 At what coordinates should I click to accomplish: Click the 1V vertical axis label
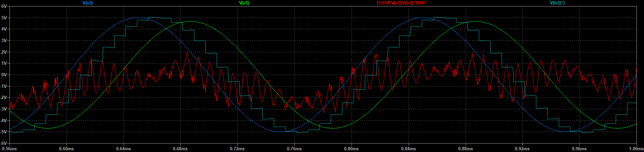(x=4, y=63)
